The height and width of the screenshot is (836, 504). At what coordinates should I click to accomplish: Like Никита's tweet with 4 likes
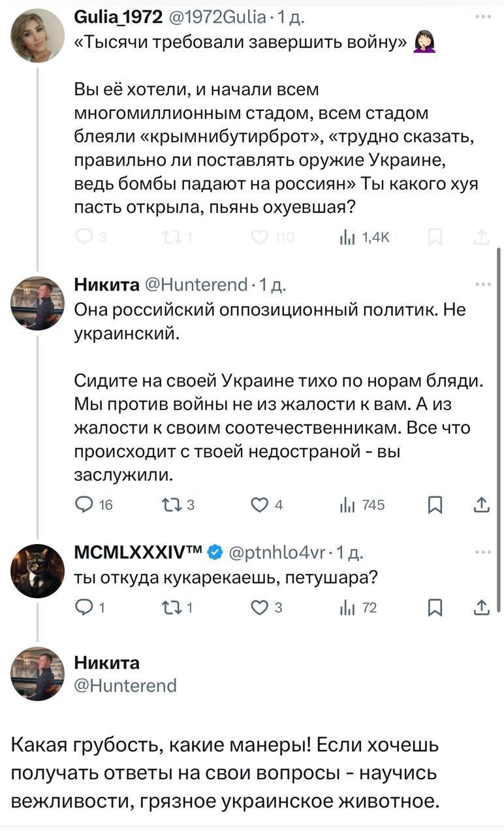point(259,504)
